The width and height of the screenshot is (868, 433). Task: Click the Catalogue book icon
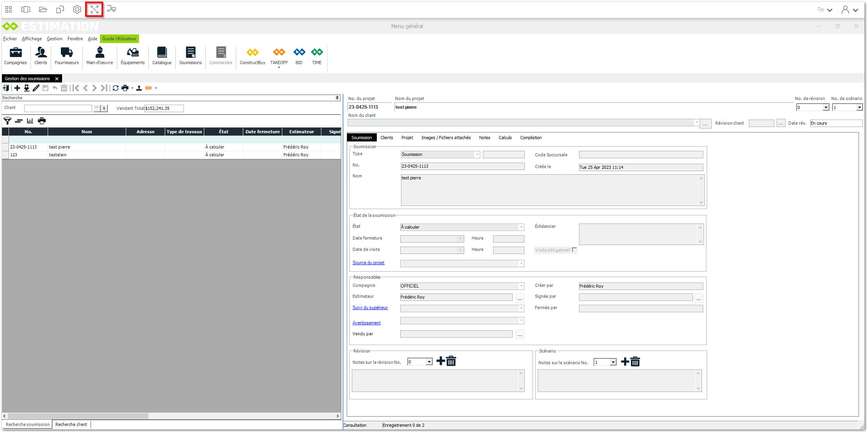[x=162, y=55]
